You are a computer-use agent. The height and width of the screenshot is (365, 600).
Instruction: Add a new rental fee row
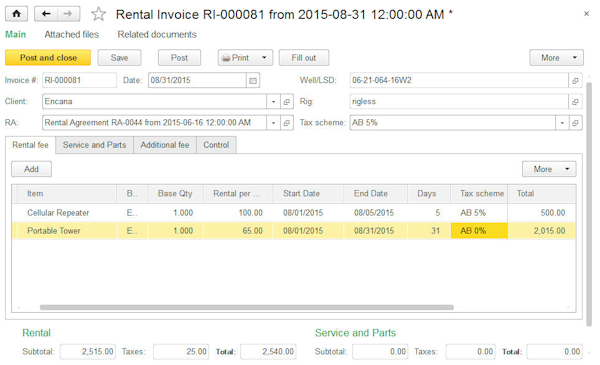tap(31, 169)
